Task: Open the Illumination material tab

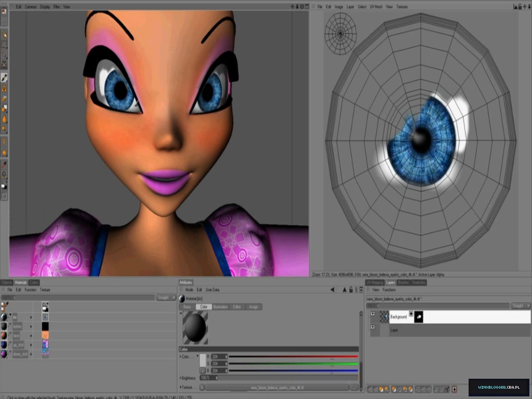Action: [220, 307]
